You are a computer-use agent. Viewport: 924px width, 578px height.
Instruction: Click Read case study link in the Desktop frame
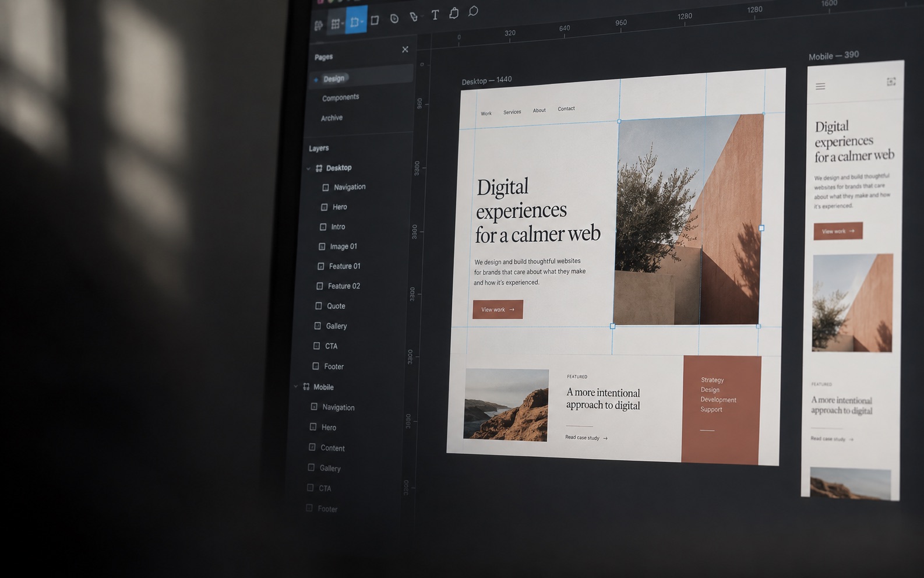pyautogui.click(x=586, y=438)
